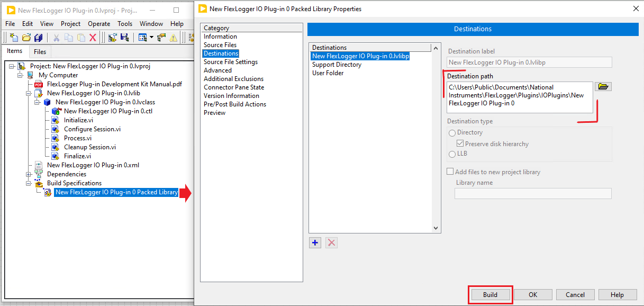Viewport: 644px width, 306px height.
Task: Click the New Project toolbar icon
Action: pos(14,38)
